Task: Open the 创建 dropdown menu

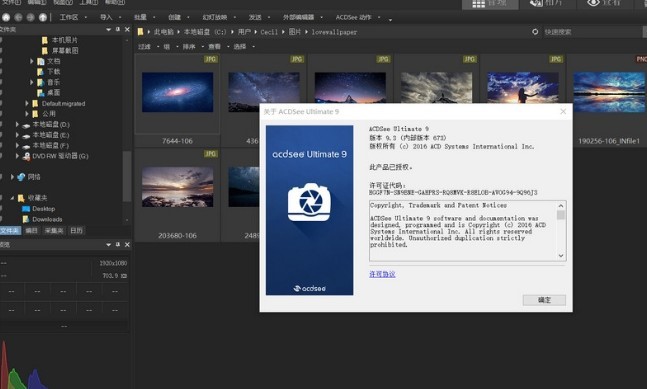Action: coord(178,17)
